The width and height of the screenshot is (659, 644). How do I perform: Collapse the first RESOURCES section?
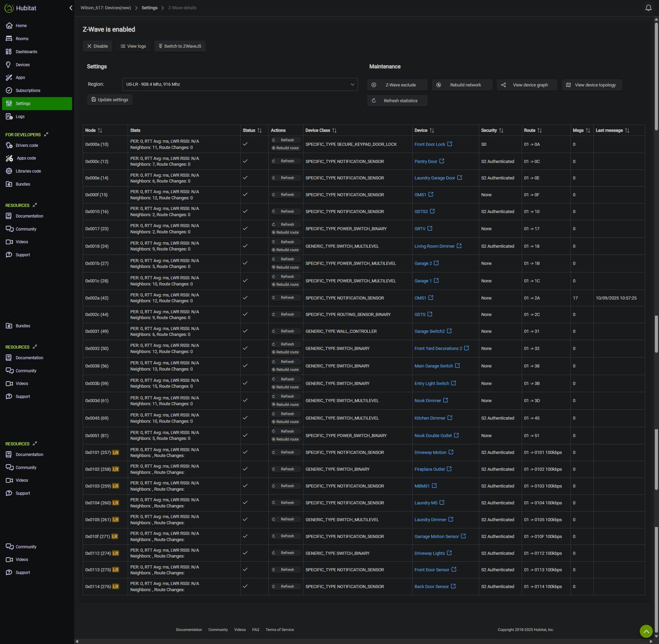tap(35, 205)
